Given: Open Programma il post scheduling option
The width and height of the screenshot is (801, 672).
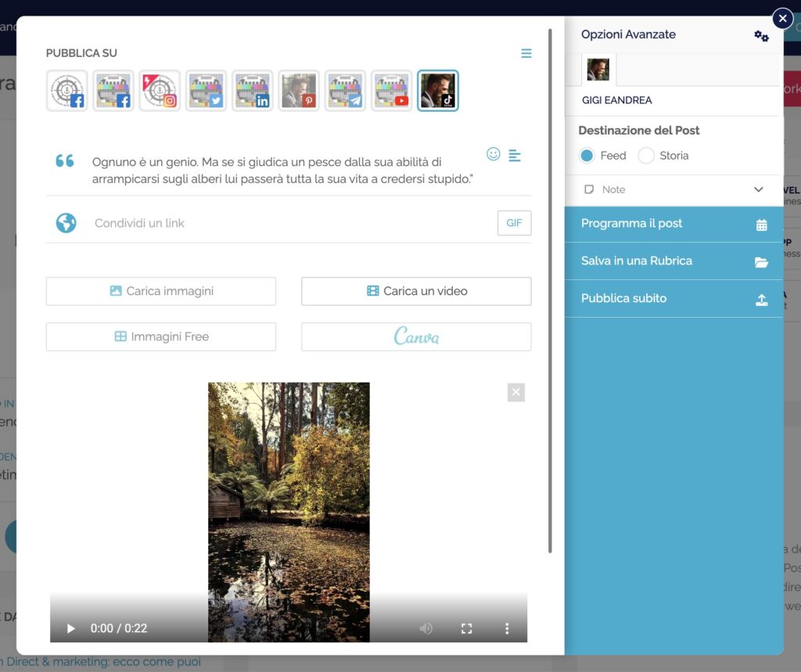Looking at the screenshot, I should (x=673, y=224).
